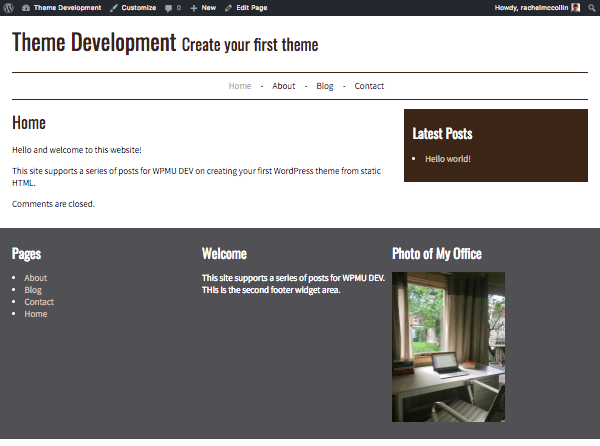Open About in navigation menu
600x446 pixels.
[x=284, y=86]
